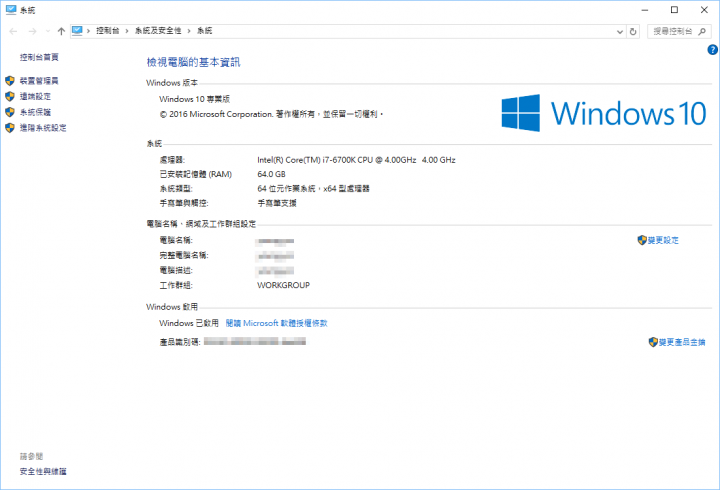Screen dimensions: 720x490
Task: Expand chevron before 控制台 breadcrumb
Action: [88, 31]
